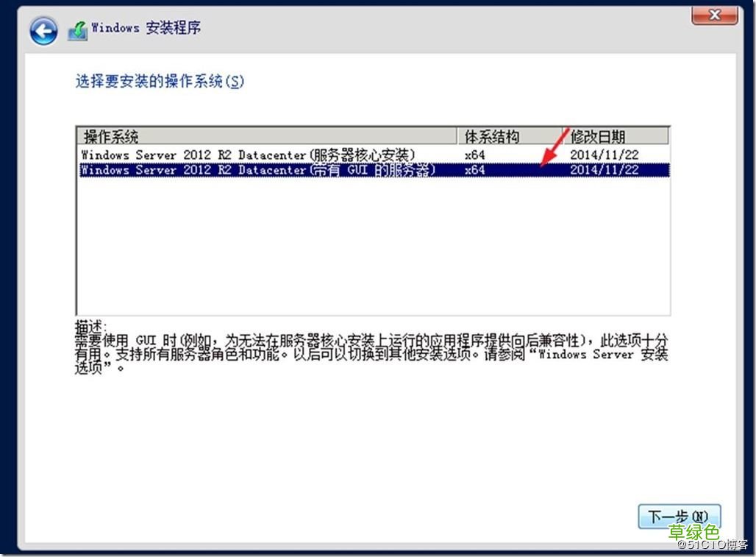Click the blue back arrow navigation icon
Screen dimensions: 756x557
[43, 31]
